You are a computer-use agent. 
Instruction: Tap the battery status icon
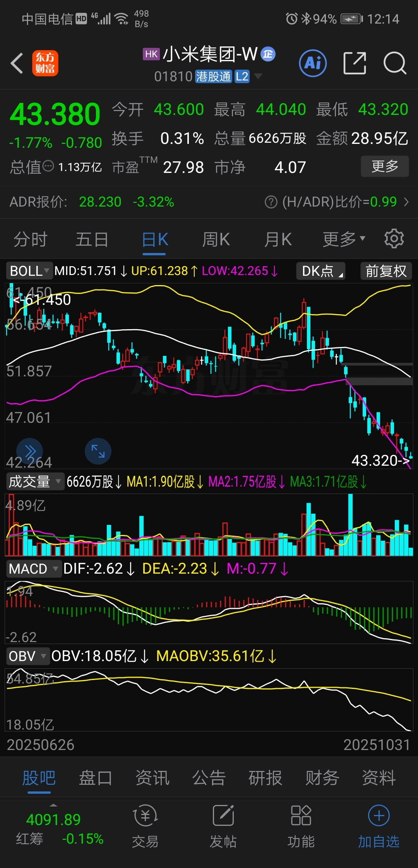[x=351, y=19]
